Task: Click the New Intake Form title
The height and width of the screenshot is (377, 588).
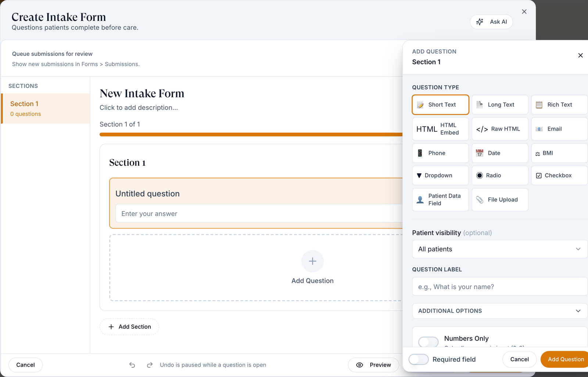Action: pyautogui.click(x=142, y=93)
